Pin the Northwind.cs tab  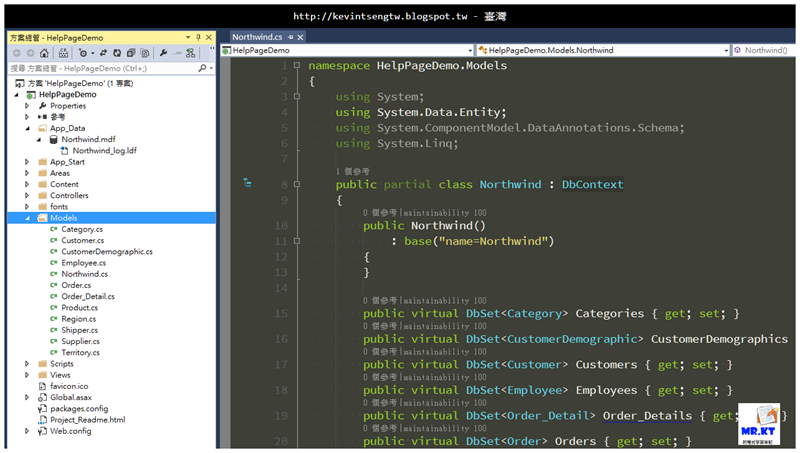[290, 37]
